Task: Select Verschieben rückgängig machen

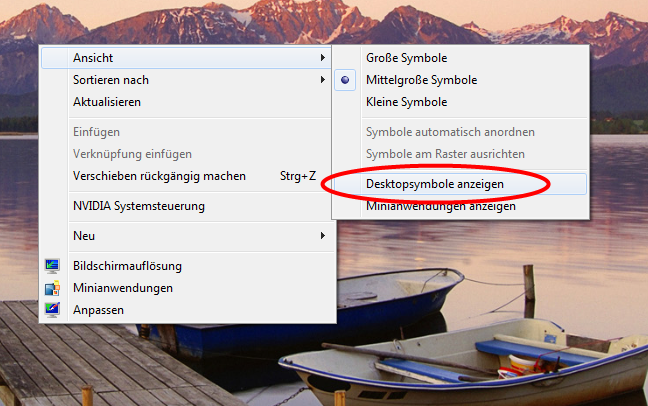Action: click(x=186, y=176)
